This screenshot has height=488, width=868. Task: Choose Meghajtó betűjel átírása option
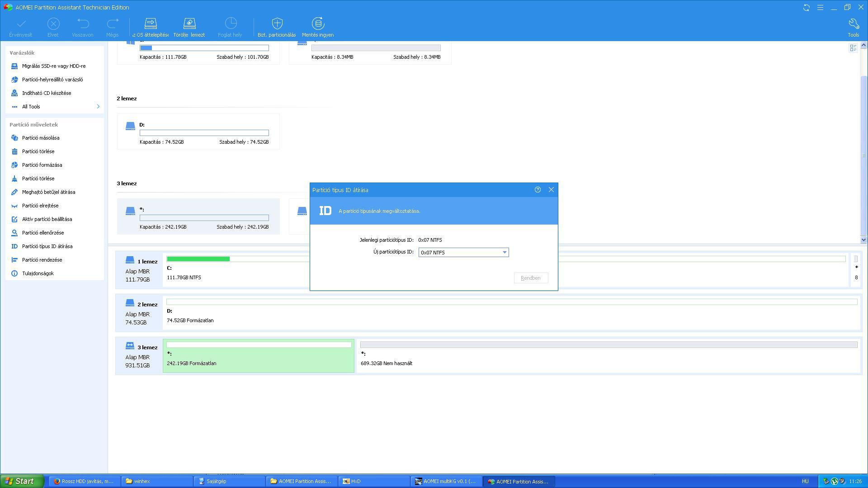(x=48, y=192)
